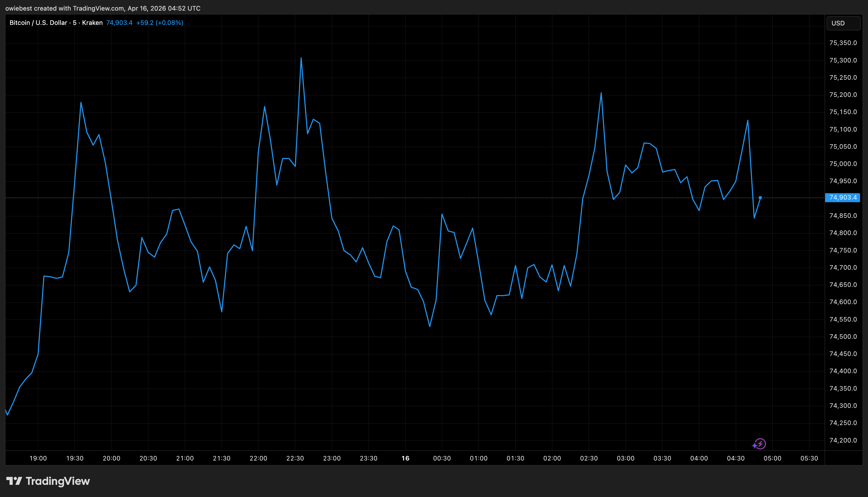The image size is (868, 497).
Task: Click the 19:00 label on the time axis
Action: (38, 458)
